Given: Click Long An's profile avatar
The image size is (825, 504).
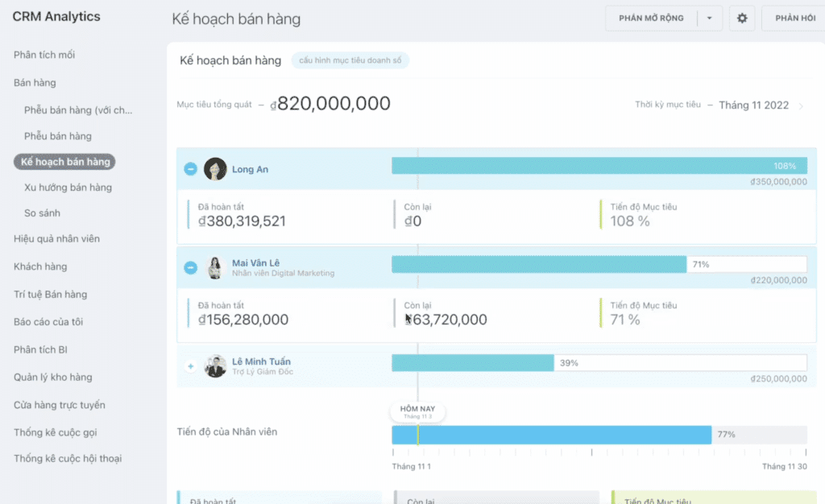Looking at the screenshot, I should click(215, 169).
